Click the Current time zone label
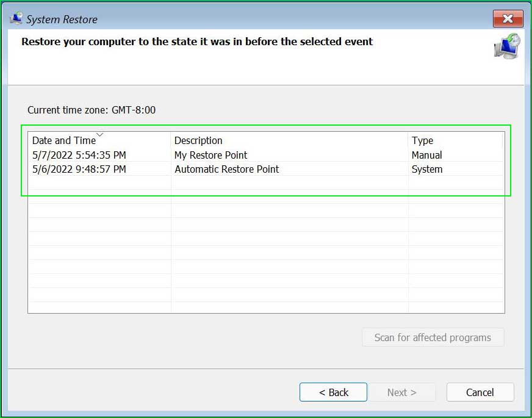Image resolution: width=532 pixels, height=418 pixels. (92, 110)
